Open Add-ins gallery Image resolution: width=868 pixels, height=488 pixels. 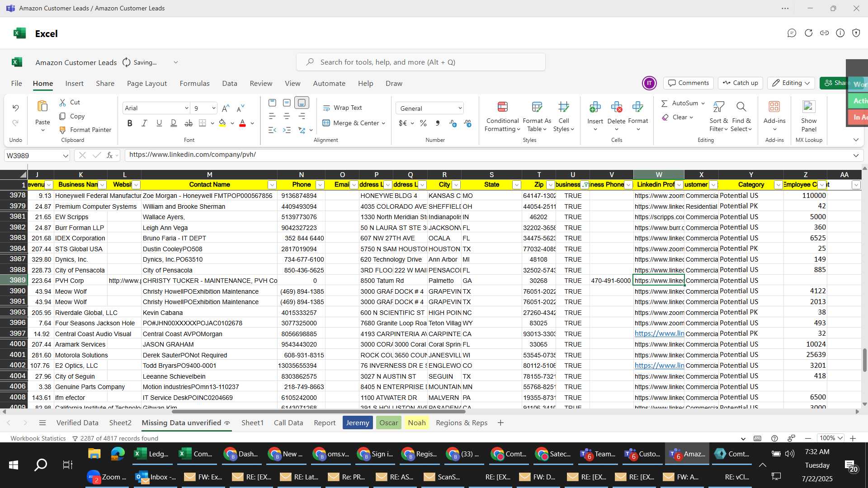click(774, 117)
